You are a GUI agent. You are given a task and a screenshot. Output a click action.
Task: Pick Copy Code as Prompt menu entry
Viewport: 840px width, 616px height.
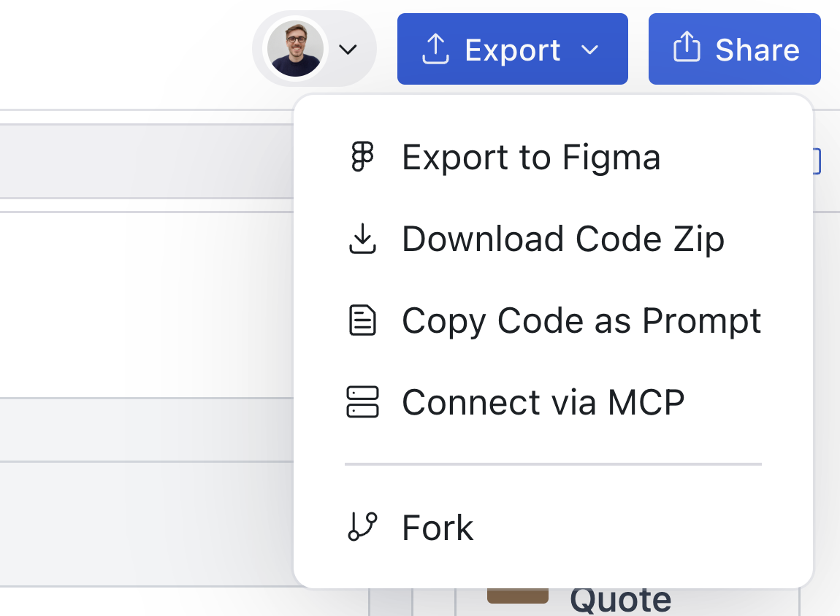tap(581, 321)
